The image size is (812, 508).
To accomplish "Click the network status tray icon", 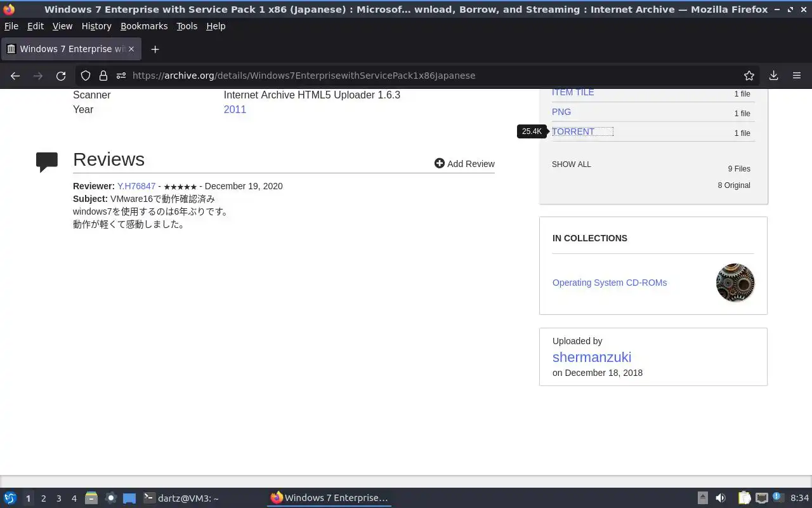I will tap(762, 498).
